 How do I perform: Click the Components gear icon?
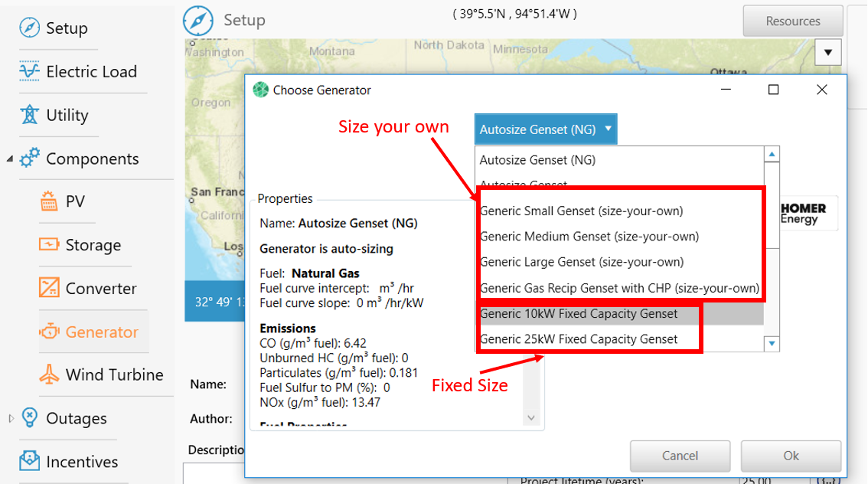(31, 158)
